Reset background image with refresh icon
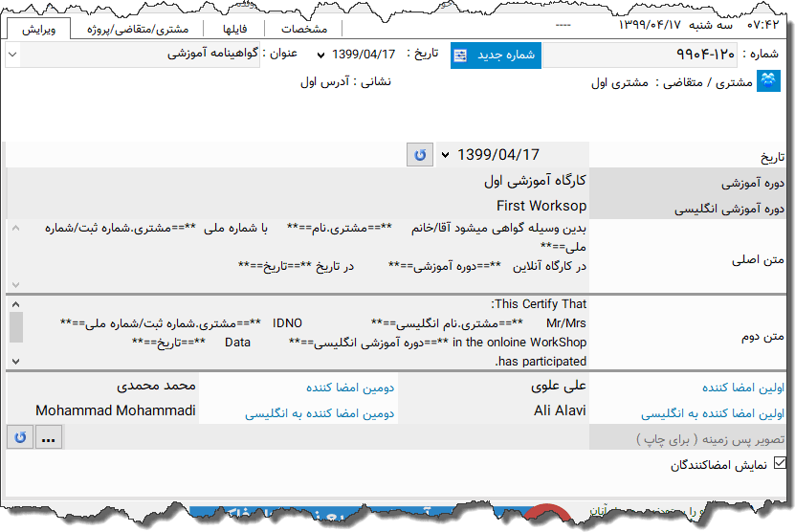Viewport: 795px width, 532px height. (20, 437)
